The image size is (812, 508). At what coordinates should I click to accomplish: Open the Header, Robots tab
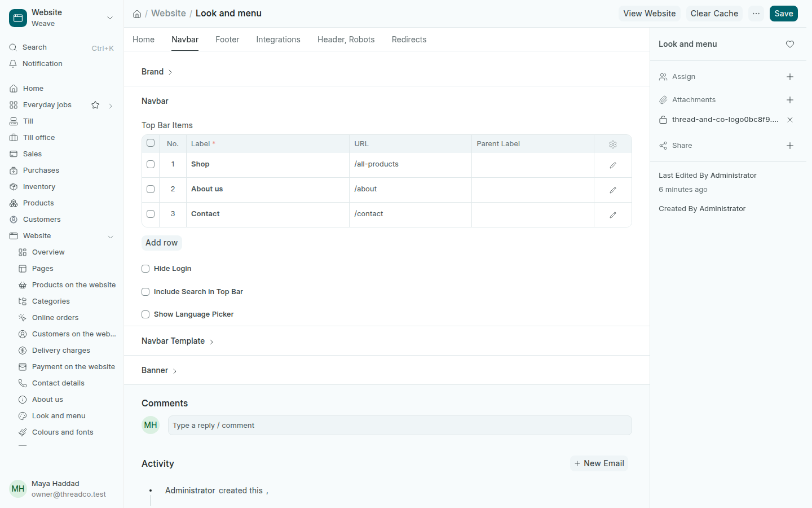click(346, 40)
